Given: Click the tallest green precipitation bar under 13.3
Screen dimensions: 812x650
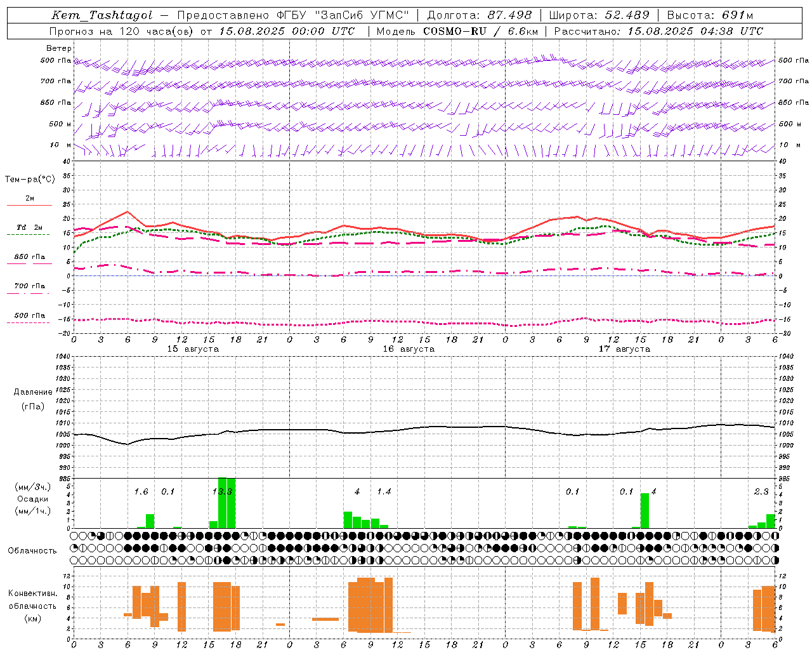Looking at the screenshot, I should tap(223, 503).
